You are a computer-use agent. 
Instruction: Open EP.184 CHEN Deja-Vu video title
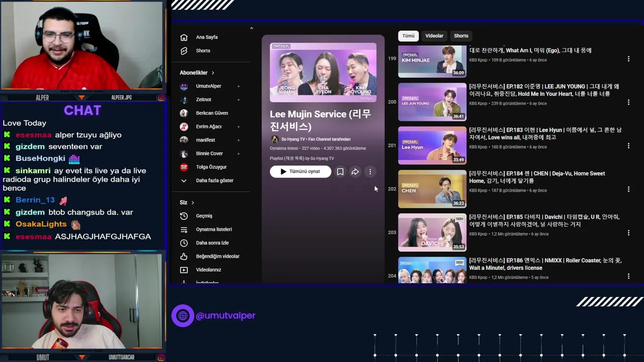pos(537,177)
